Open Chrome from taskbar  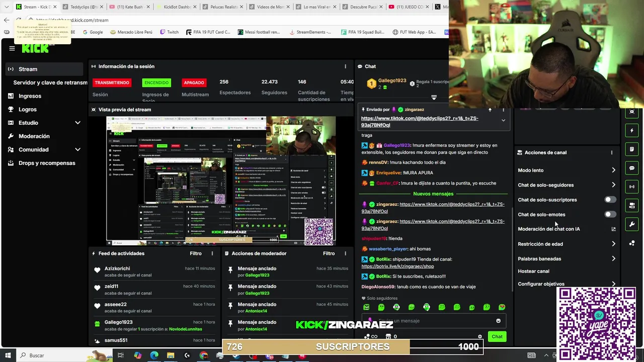tap(204, 355)
